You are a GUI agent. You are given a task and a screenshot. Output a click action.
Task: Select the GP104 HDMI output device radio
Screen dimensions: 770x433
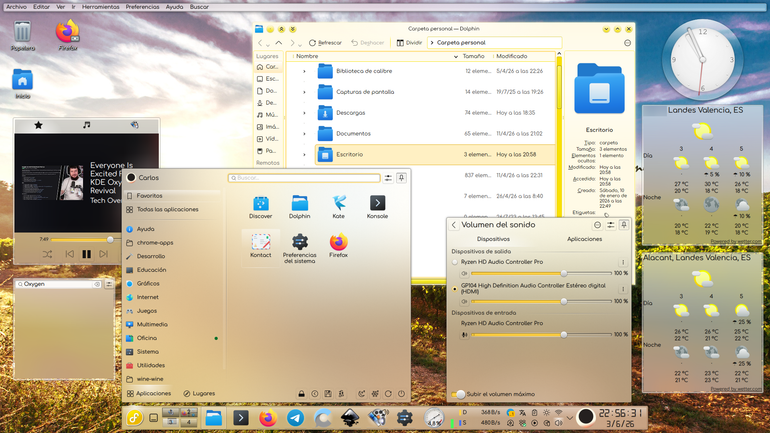[x=455, y=289]
